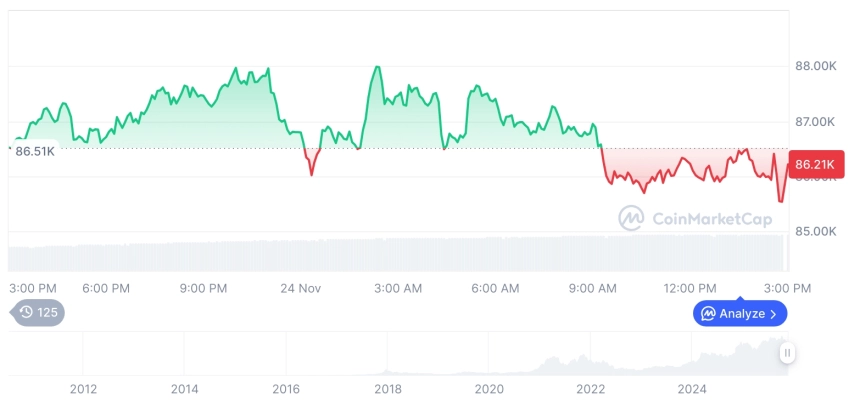860x401 pixels.
Task: Click the 88.00K price axis label
Action: point(815,66)
